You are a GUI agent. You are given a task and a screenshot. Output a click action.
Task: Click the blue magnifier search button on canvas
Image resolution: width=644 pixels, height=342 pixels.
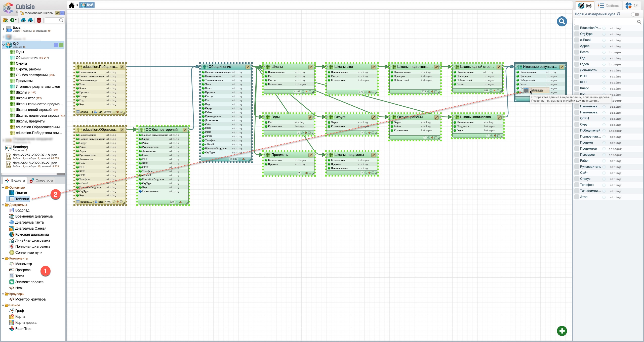[562, 22]
